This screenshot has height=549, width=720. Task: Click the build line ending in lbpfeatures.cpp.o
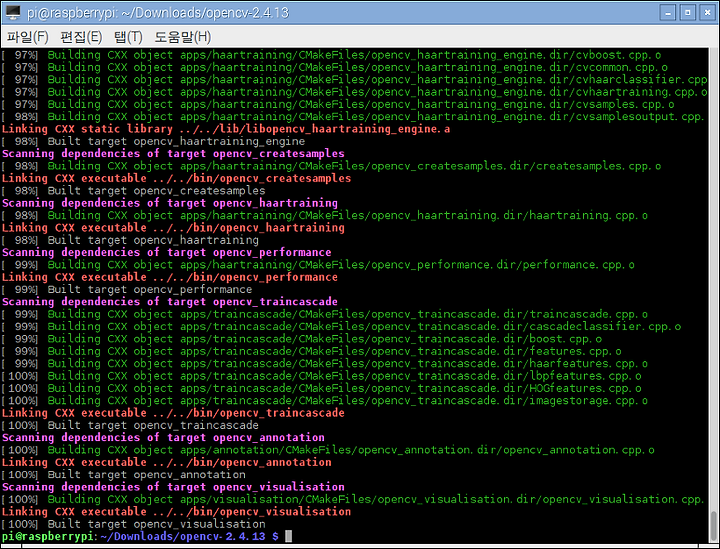click(x=321, y=376)
